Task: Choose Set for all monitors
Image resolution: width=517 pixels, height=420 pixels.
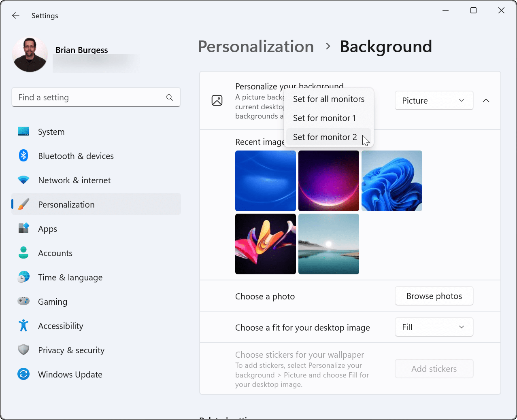Action: coord(328,99)
